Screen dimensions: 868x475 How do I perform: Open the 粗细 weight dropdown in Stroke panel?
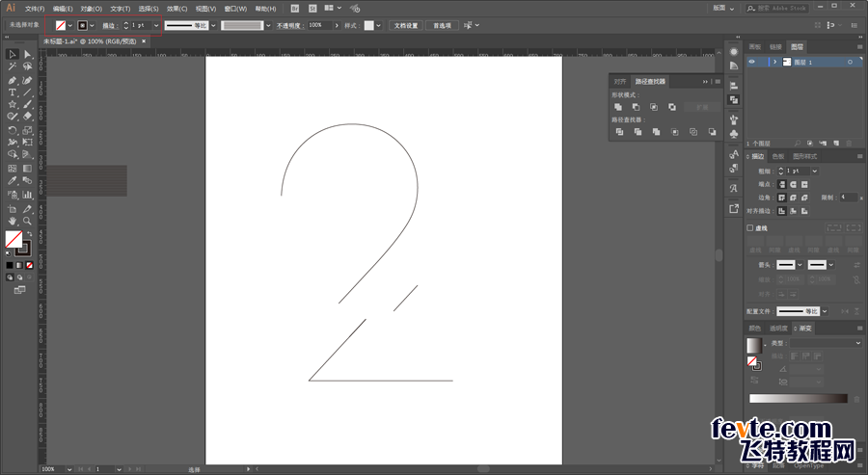tap(814, 171)
